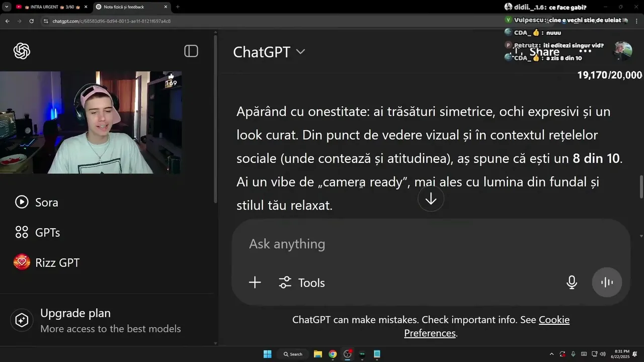Go forward in the browser
Image resolution: width=644 pixels, height=362 pixels.
tap(19, 21)
